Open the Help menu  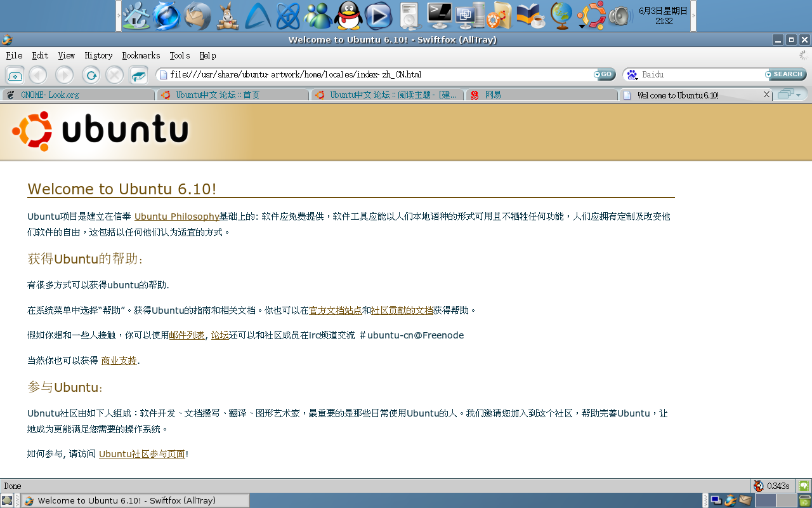click(207, 56)
